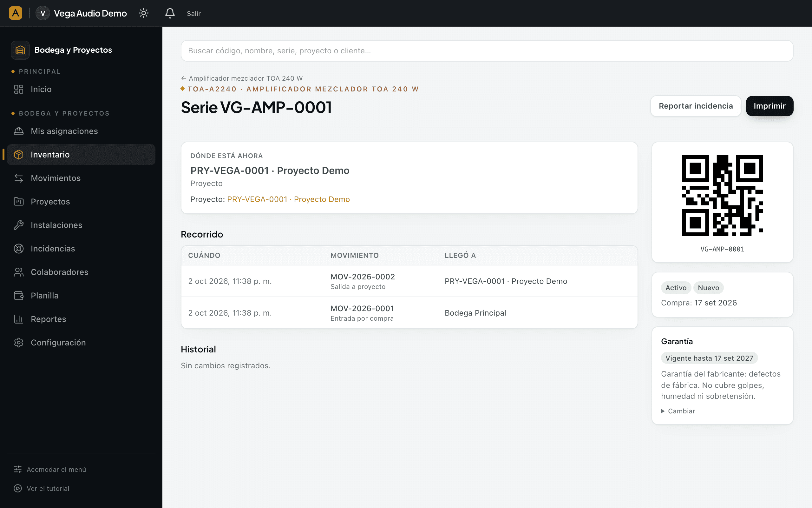Screen dimensions: 812x508
Task: Click the VG-AMP-0001 QR code
Action: [x=723, y=196]
